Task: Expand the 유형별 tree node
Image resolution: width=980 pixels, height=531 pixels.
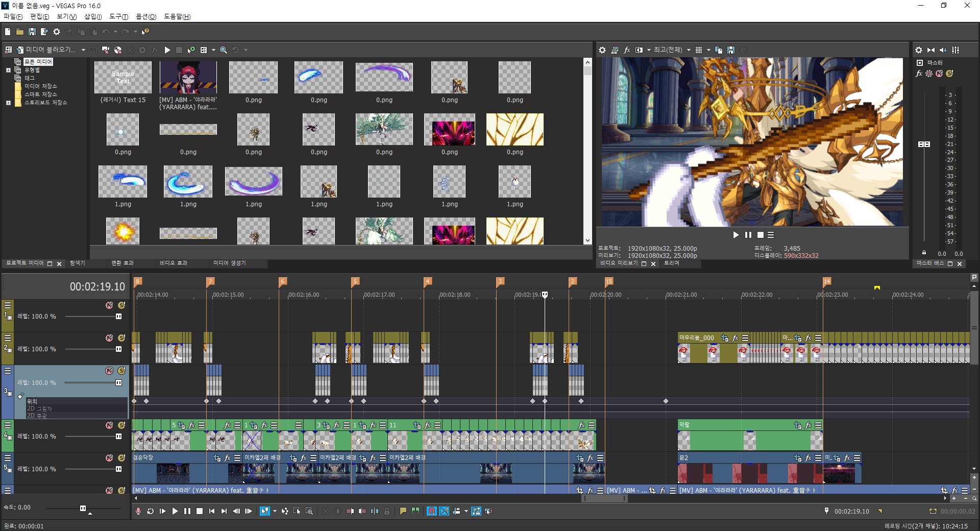Action: pyautogui.click(x=8, y=70)
